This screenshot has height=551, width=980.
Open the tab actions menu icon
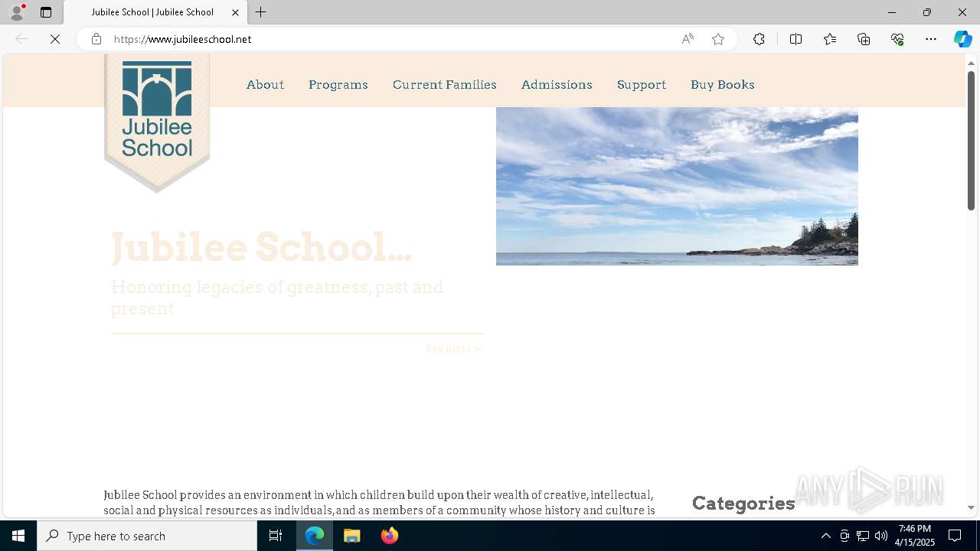[x=46, y=12]
